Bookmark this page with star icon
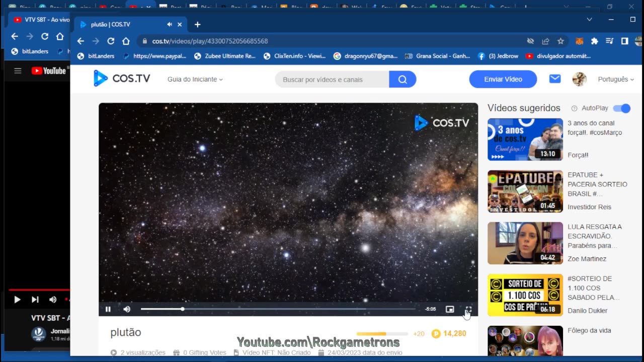Viewport: 644px width, 362px height. (x=560, y=41)
